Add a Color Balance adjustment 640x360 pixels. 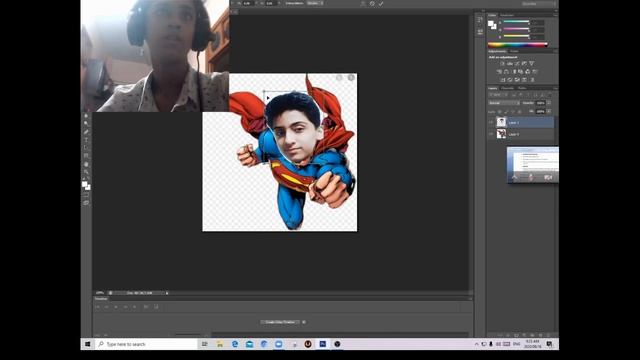point(507,71)
